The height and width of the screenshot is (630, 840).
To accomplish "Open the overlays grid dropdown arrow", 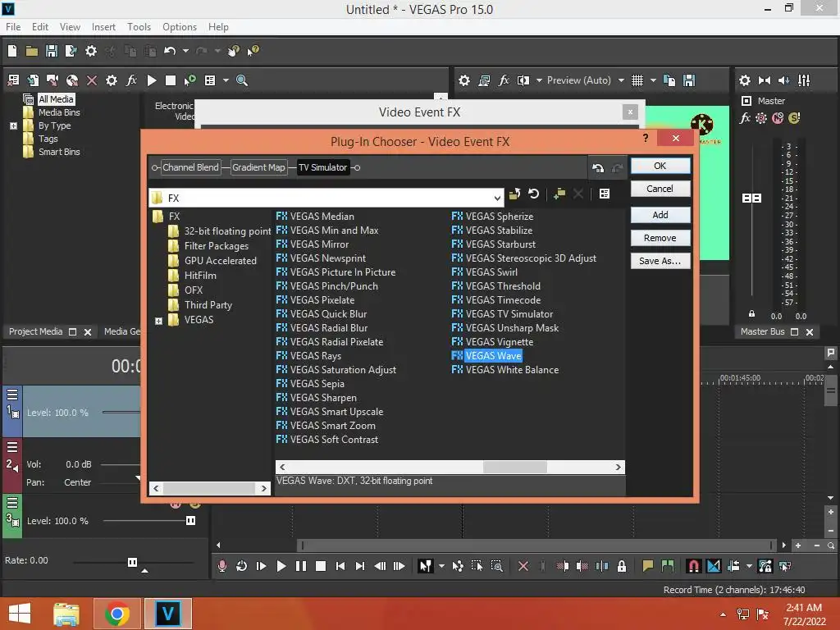I will click(653, 80).
